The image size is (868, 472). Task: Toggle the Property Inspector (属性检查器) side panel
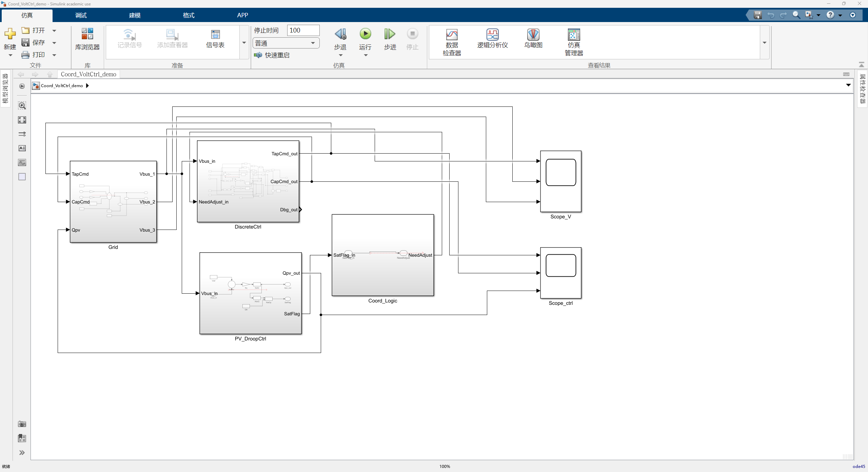(862, 88)
